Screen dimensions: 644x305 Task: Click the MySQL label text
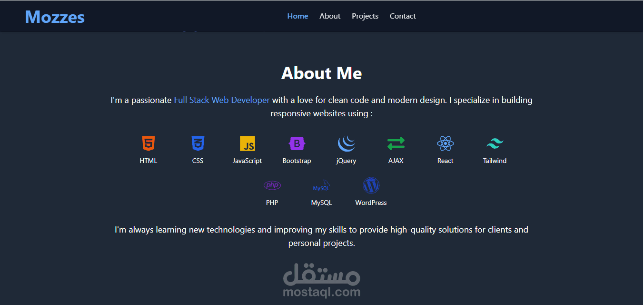[x=322, y=203]
